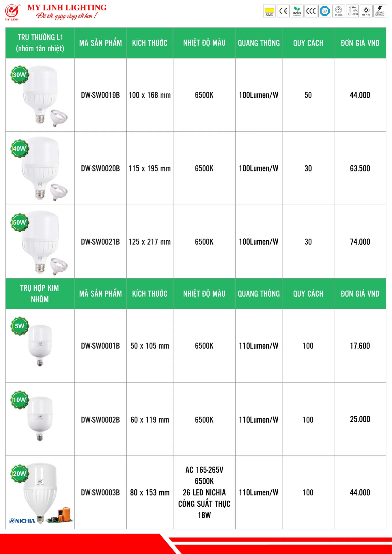Click the blue TUV octagon badge

coord(325,11)
